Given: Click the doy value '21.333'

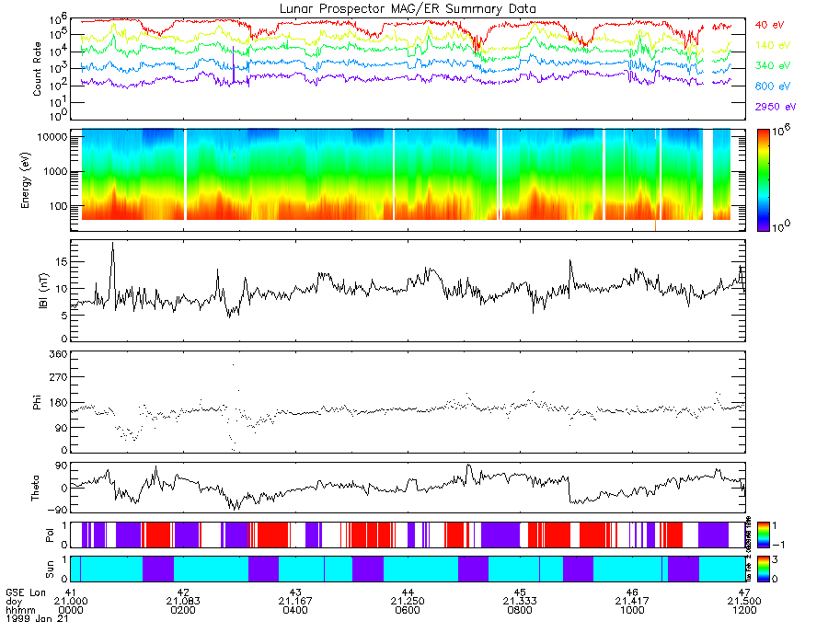Looking at the screenshot, I should (x=520, y=602).
